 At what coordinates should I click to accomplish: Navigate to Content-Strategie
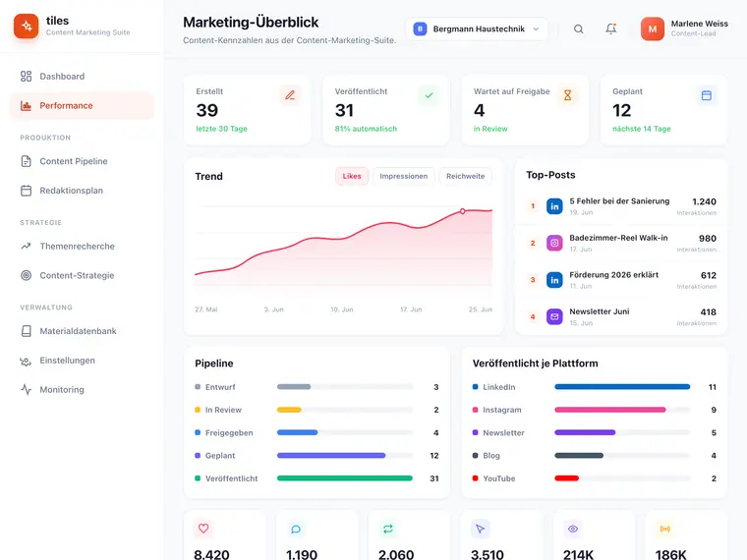tap(82, 275)
